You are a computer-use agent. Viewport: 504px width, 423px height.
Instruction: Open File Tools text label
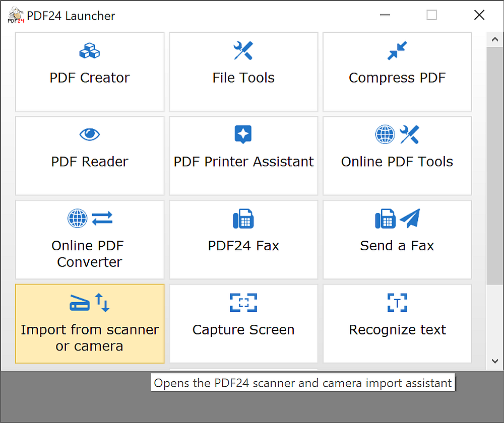[x=243, y=78]
